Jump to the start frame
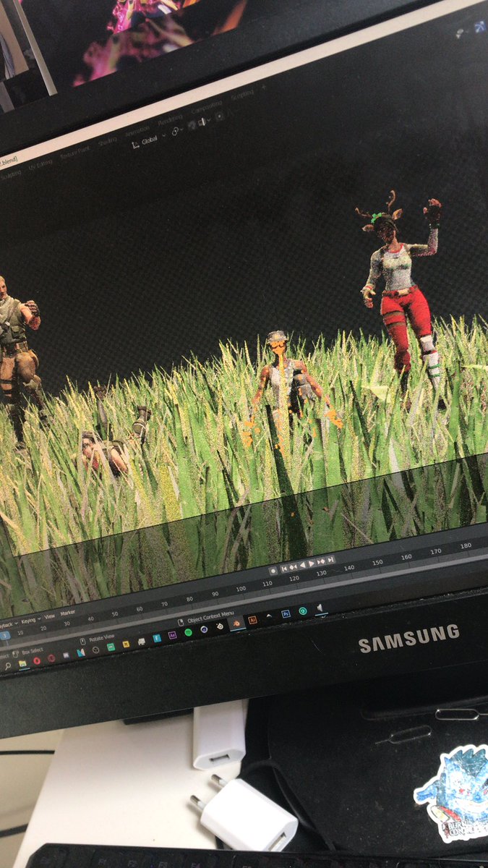The width and height of the screenshot is (488, 868). [284, 569]
